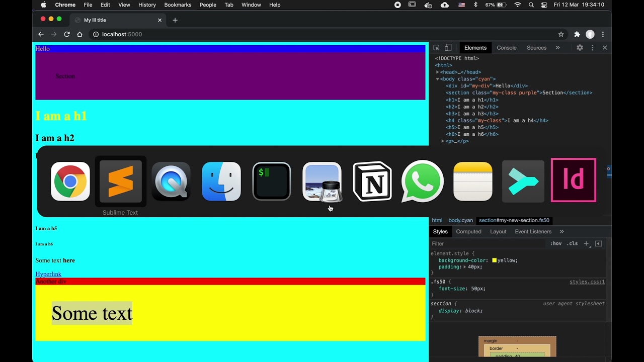Open a new tab with plus button
The width and height of the screenshot is (644, 362).
tap(175, 20)
